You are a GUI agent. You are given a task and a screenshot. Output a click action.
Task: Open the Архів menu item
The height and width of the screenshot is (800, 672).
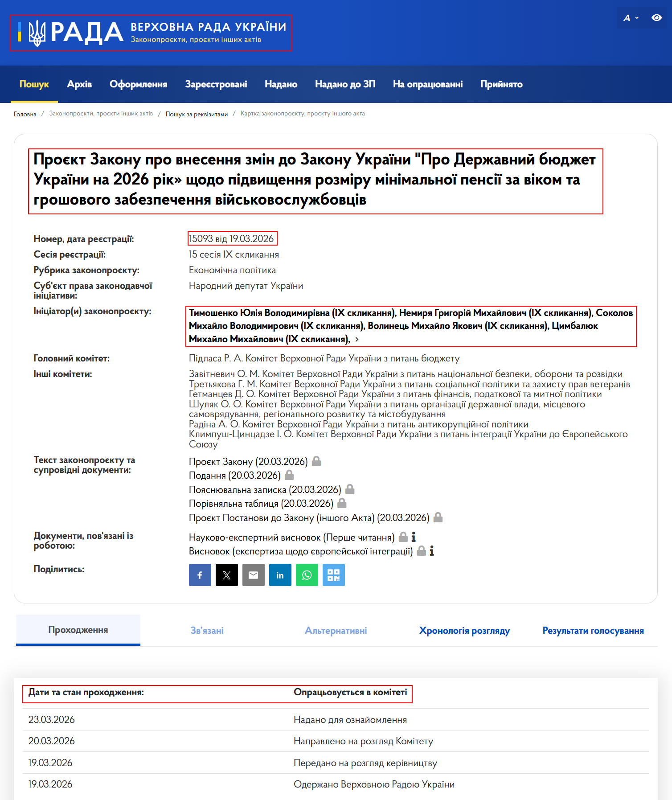(x=79, y=84)
